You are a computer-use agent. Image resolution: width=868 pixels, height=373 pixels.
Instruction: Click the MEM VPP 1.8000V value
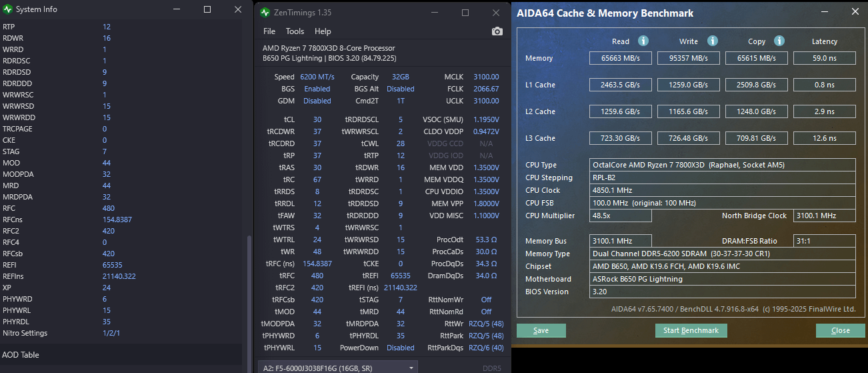coord(486,204)
